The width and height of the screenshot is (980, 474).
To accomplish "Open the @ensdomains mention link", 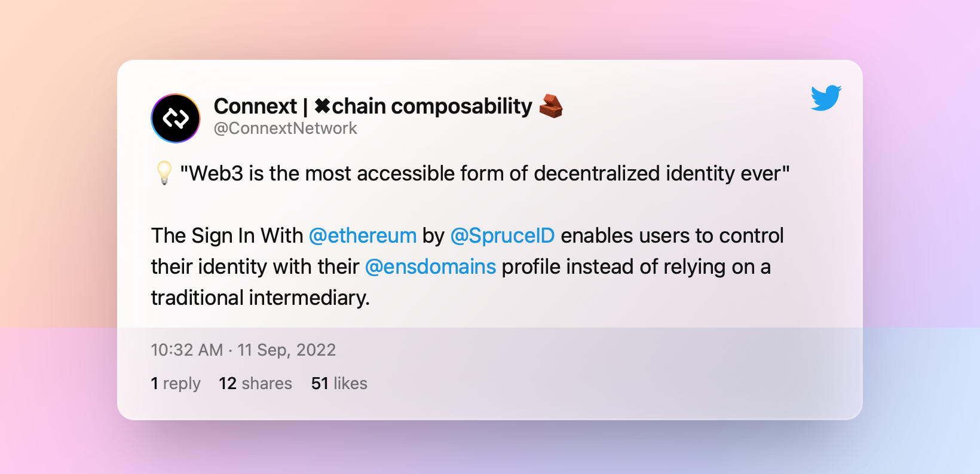I will [x=430, y=267].
